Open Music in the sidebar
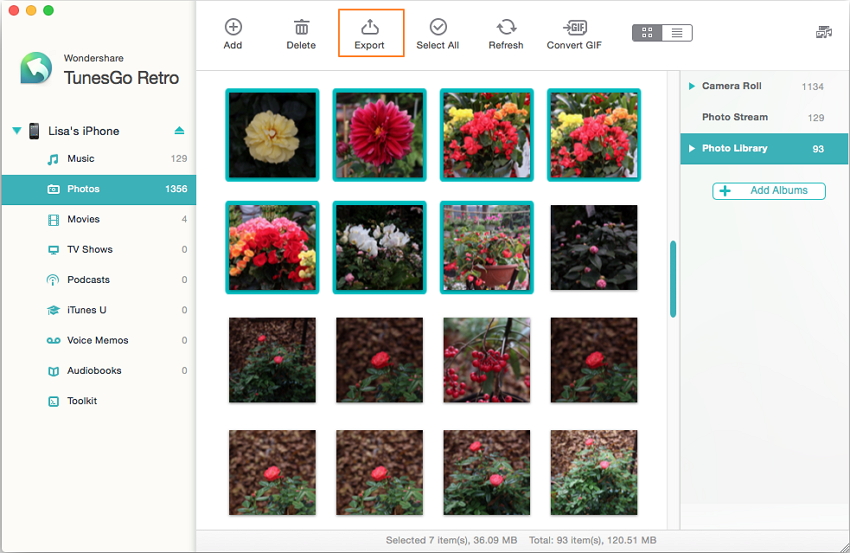 click(x=81, y=159)
